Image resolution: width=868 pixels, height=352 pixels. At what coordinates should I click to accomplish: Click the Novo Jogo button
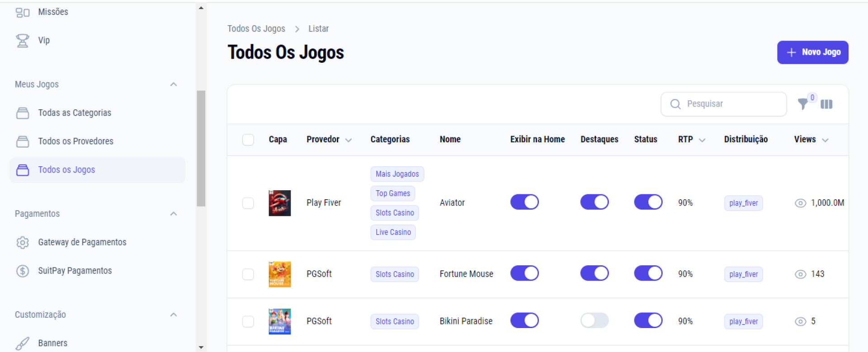[812, 52]
